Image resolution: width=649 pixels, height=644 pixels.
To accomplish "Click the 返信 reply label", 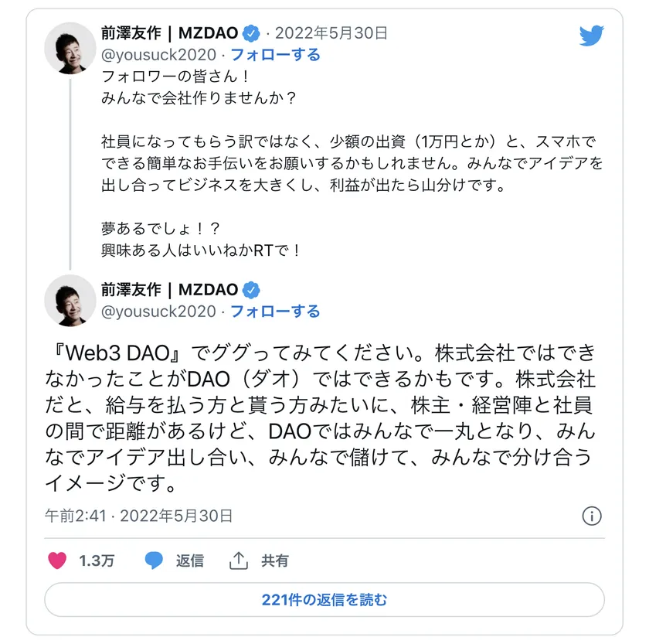I will 190,561.
